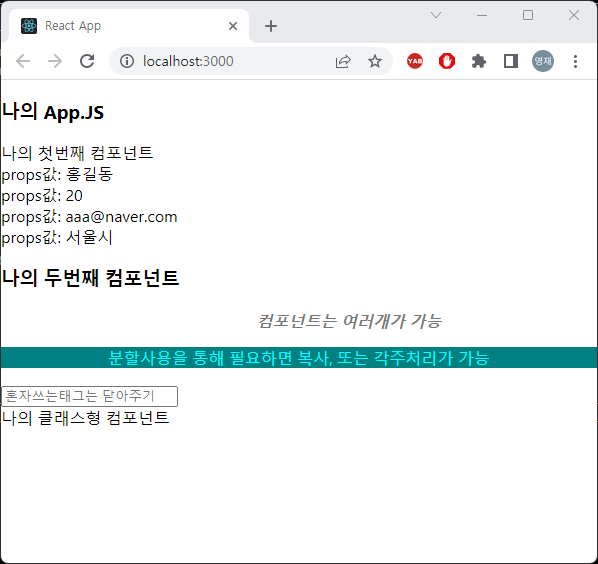Click the text 나의 클래스형 컴포넌트
This screenshot has width=598, height=564.
tap(85, 418)
